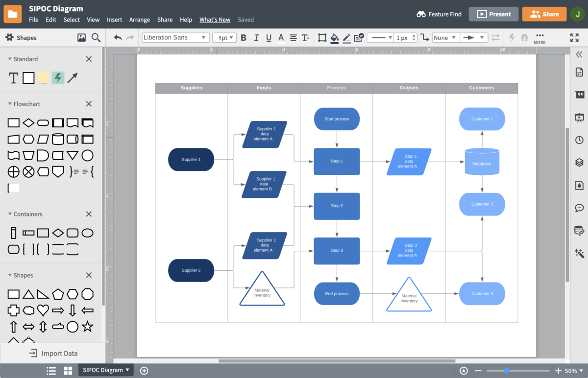Toggle italic text formatting

[256, 37]
